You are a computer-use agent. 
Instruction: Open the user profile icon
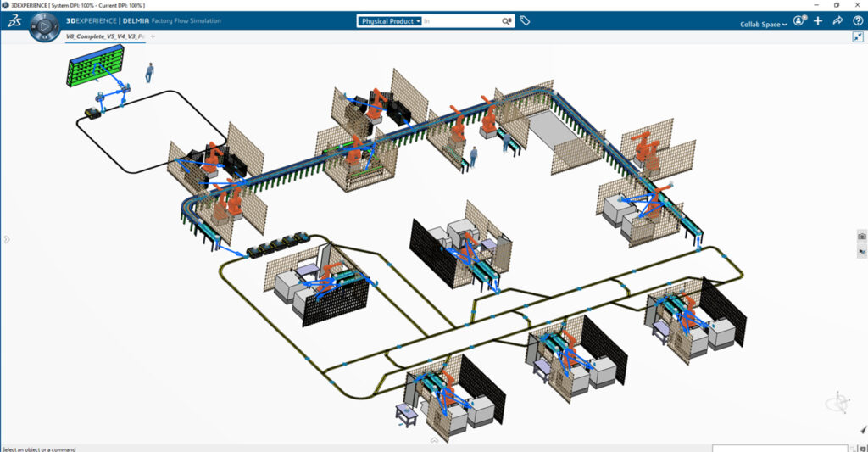[x=798, y=21]
